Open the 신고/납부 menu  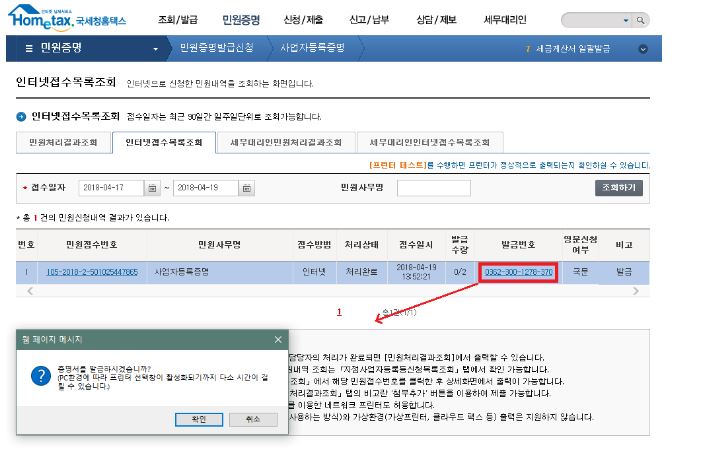pos(369,20)
